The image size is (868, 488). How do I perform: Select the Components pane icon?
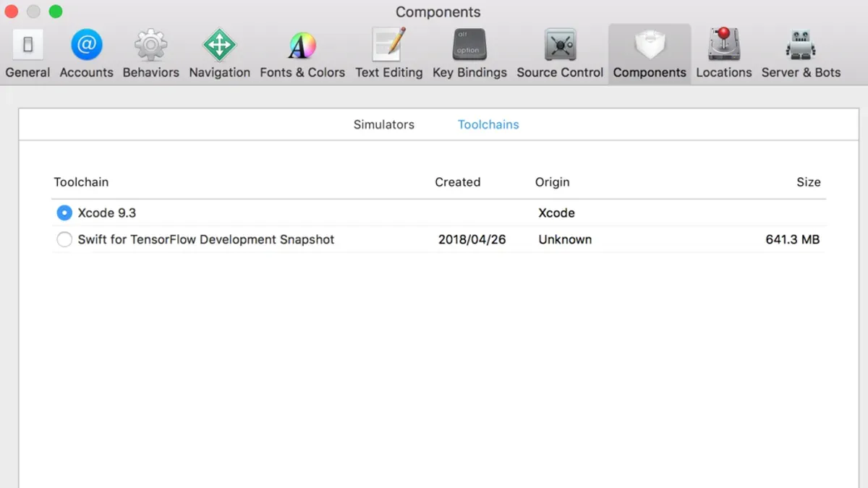point(650,54)
